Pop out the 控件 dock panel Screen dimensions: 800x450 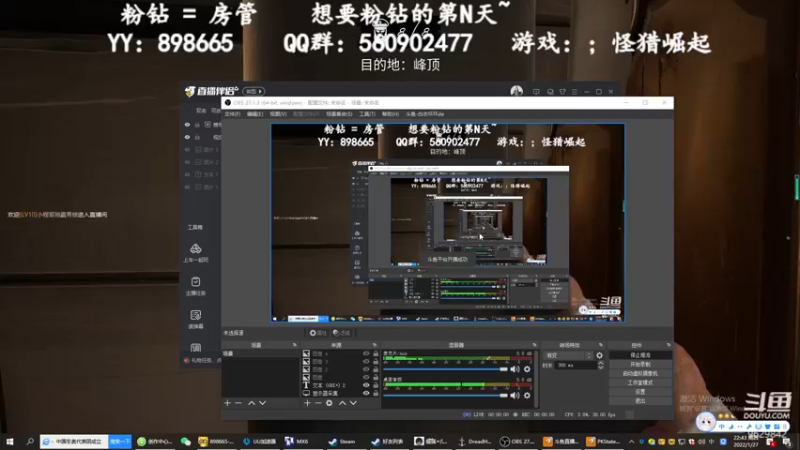click(x=668, y=345)
